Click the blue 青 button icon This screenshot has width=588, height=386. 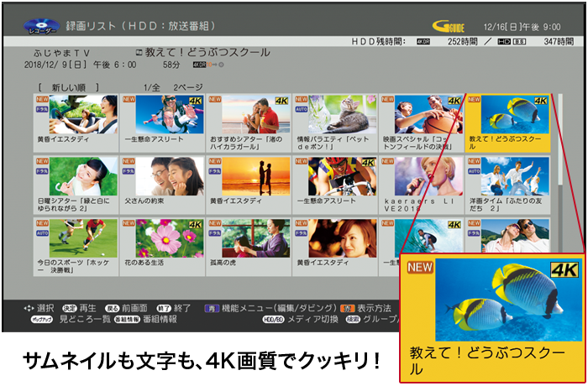click(212, 309)
